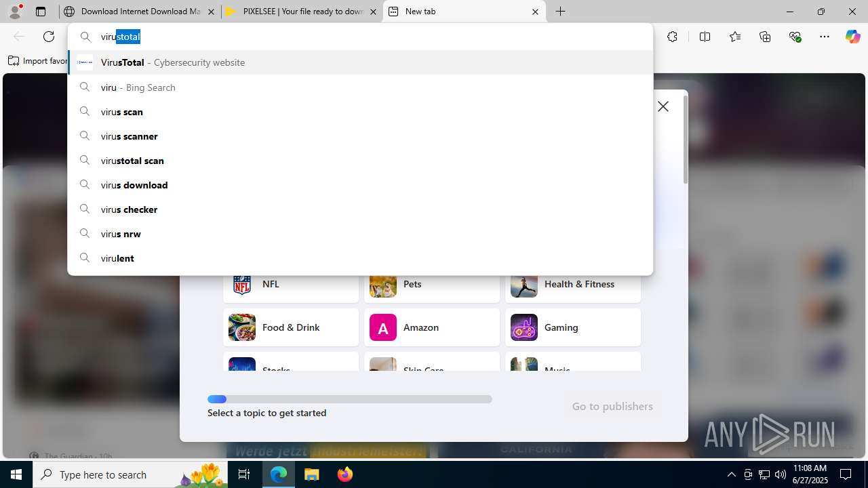Open the notification center icon
868x488 pixels.
pos(846,474)
